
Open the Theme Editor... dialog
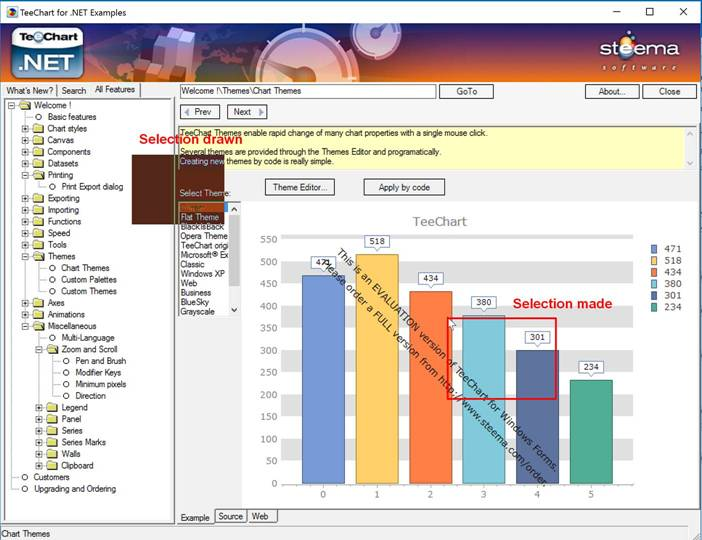point(300,187)
